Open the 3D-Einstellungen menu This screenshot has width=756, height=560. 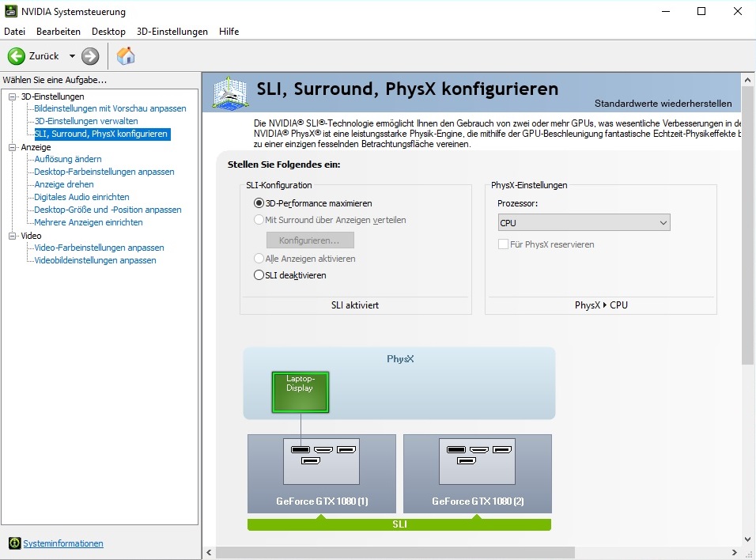point(172,32)
